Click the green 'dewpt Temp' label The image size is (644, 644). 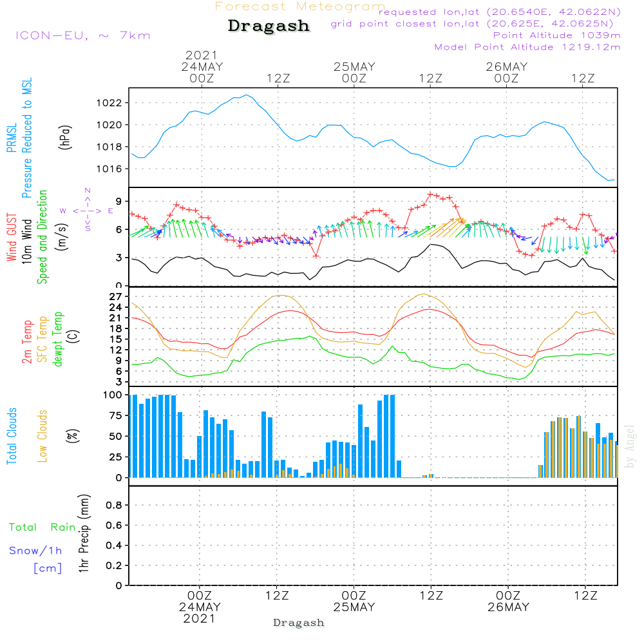coord(57,339)
